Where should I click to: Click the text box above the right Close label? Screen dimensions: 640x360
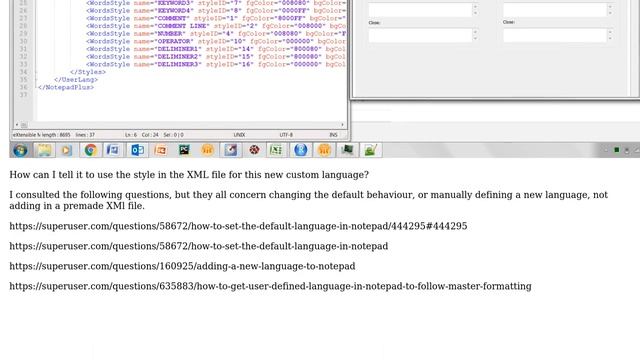pyautogui.click(x=555, y=10)
